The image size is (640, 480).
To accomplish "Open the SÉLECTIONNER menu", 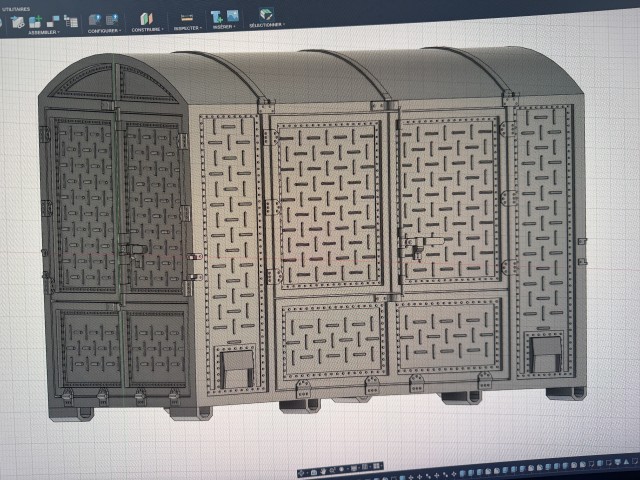I will [267, 25].
